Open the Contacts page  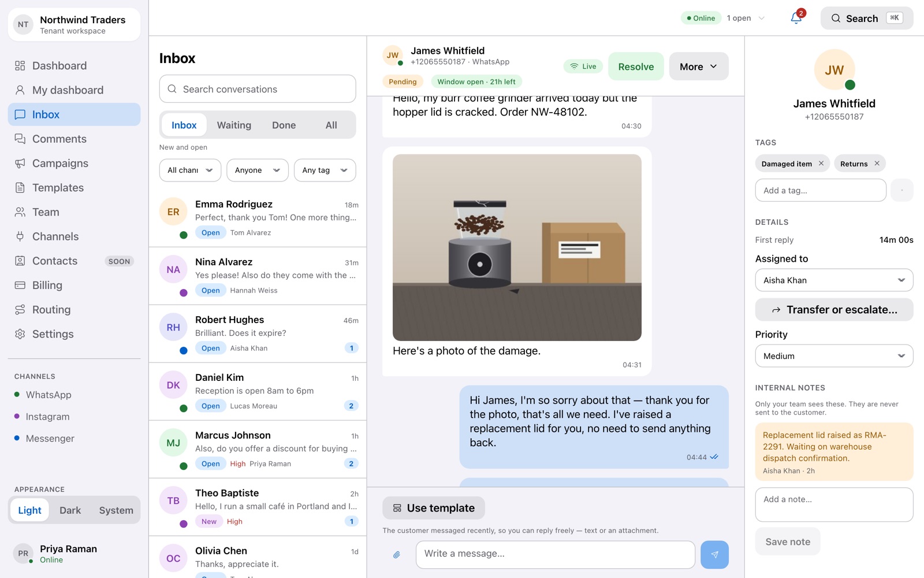[74, 261]
